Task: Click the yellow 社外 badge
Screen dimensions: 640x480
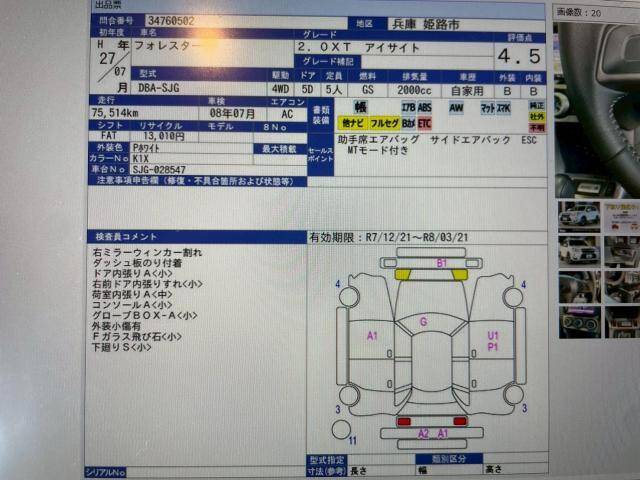Action: 537,116
